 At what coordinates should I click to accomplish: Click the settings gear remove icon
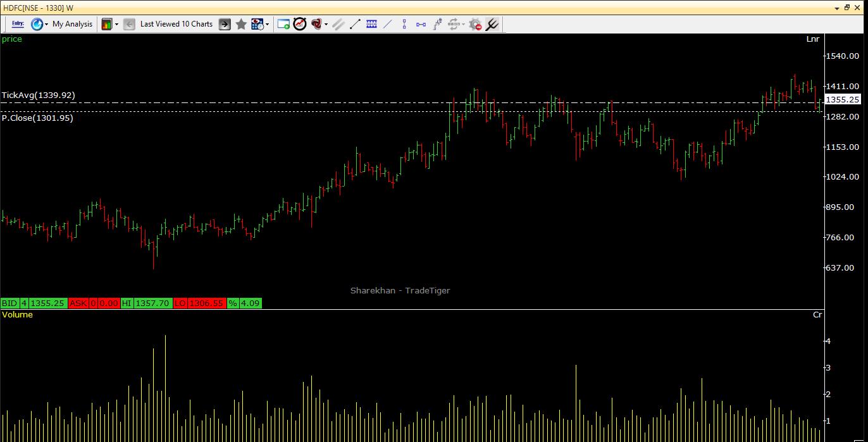tap(475, 24)
